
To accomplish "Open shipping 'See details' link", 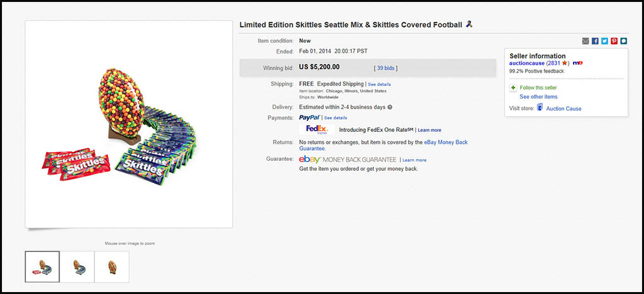I will 379,84.
